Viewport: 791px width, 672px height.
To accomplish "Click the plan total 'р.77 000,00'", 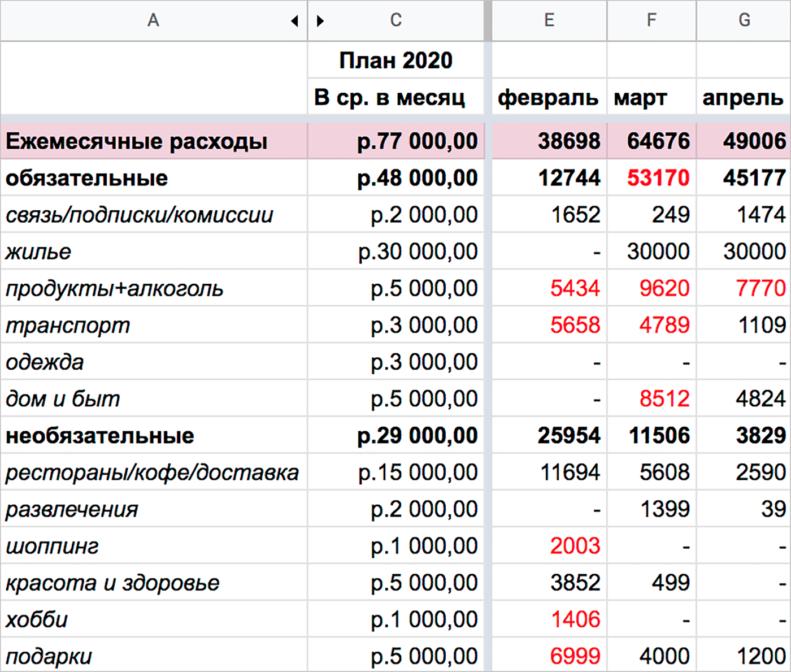I will [418, 141].
